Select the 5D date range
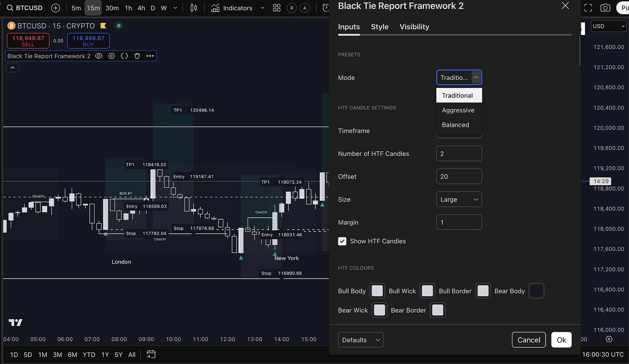Screen dimensions: 629x364 click(28, 355)
